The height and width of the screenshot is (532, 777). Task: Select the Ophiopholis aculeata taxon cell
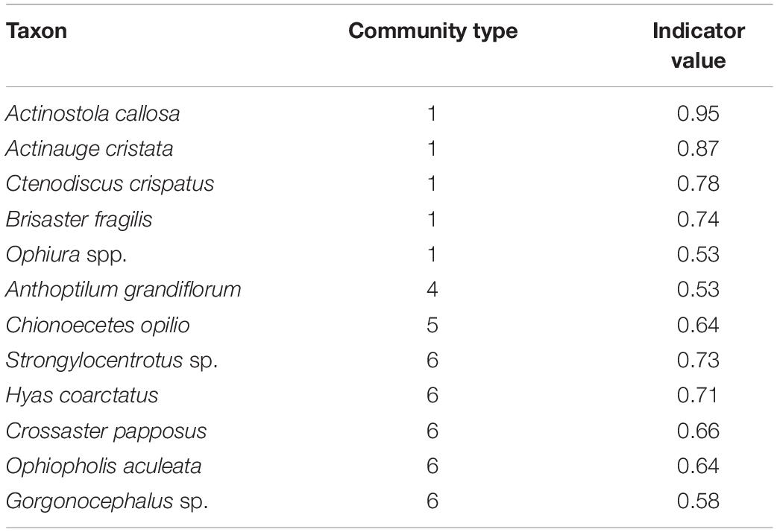(x=103, y=466)
